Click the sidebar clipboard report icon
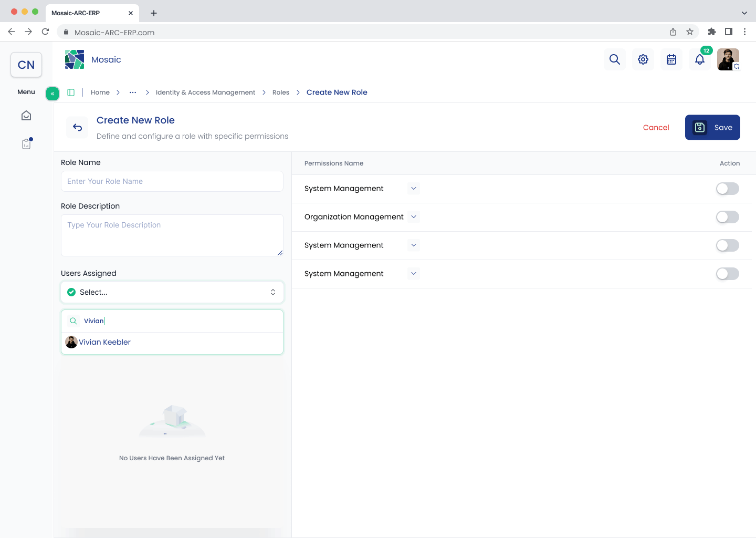This screenshot has width=756, height=538. click(x=26, y=144)
